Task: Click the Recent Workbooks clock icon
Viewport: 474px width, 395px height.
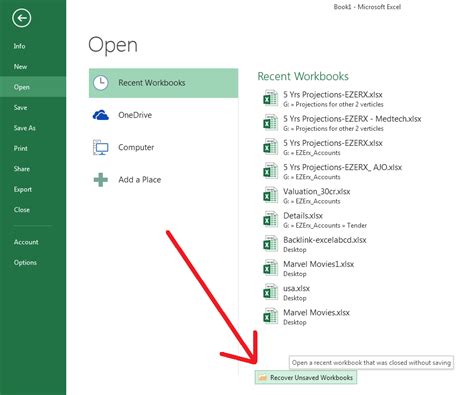Action: coord(100,83)
